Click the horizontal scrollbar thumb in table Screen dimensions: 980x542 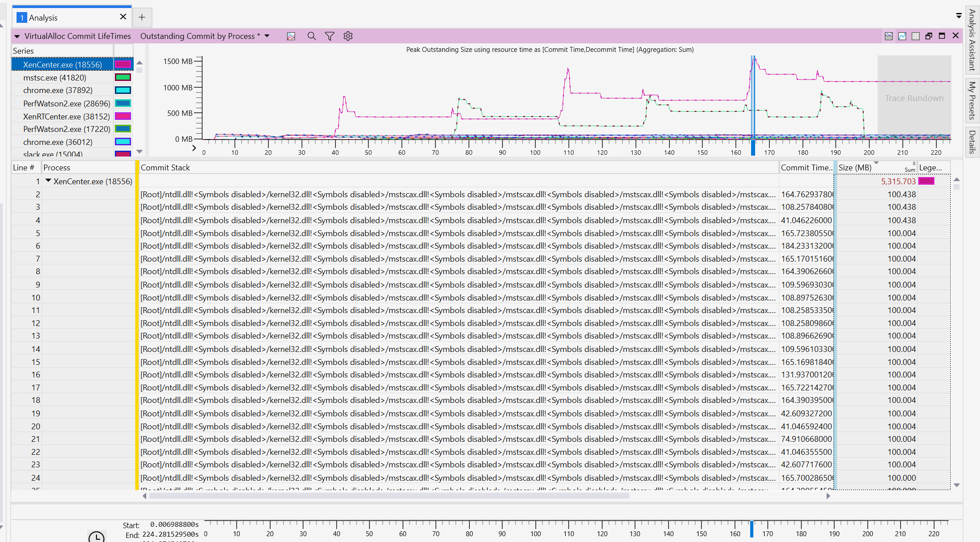389,496
